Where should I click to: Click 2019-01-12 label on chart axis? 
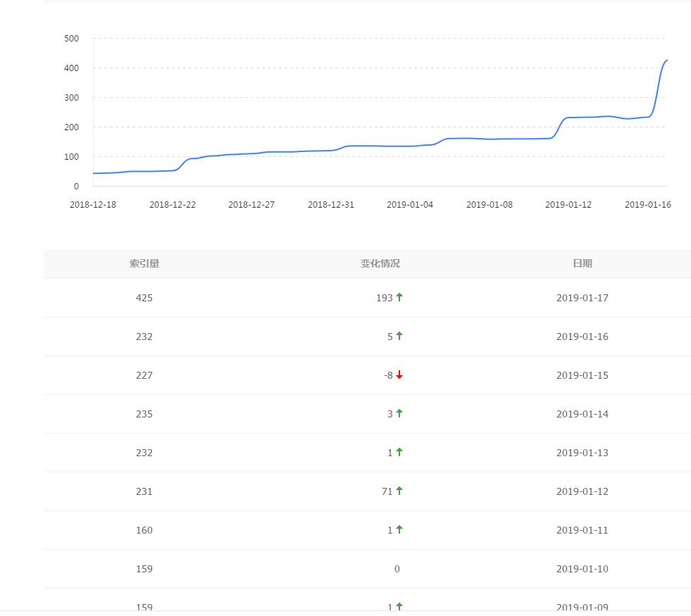click(568, 205)
